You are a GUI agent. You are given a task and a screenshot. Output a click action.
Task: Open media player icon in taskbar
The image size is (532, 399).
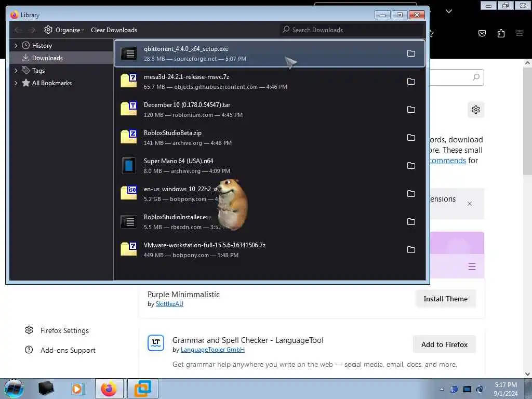click(x=77, y=389)
